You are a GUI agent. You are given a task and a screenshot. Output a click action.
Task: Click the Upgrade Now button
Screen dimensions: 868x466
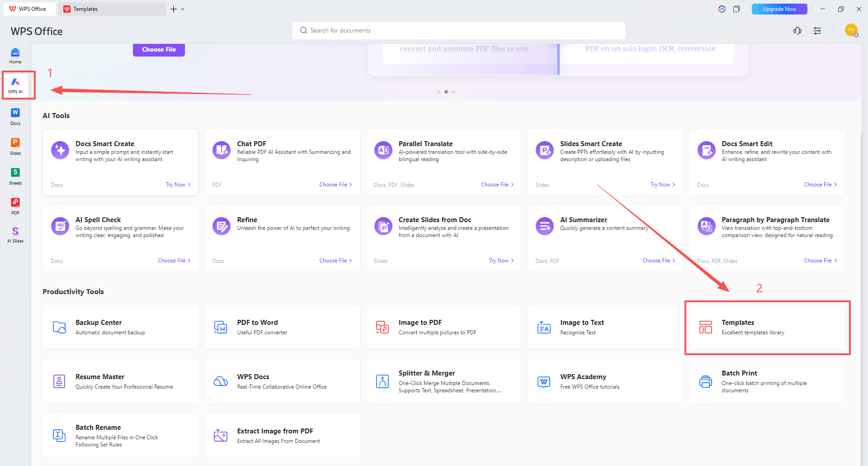pos(779,9)
